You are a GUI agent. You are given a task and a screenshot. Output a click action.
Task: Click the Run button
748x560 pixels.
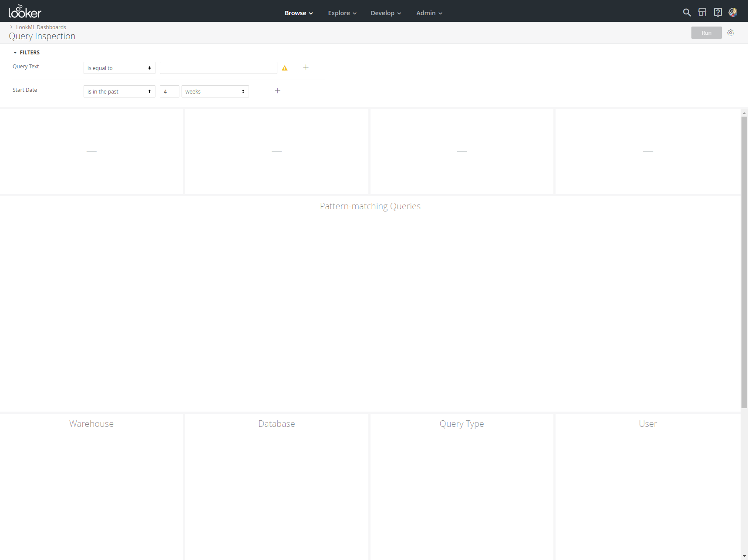pos(706,33)
